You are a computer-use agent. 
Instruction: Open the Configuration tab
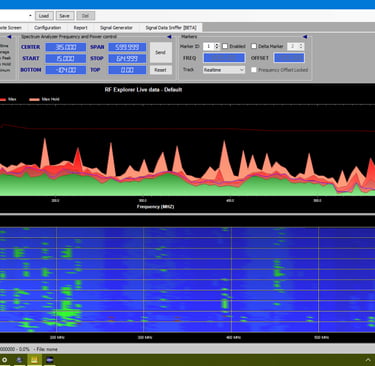tap(47, 28)
